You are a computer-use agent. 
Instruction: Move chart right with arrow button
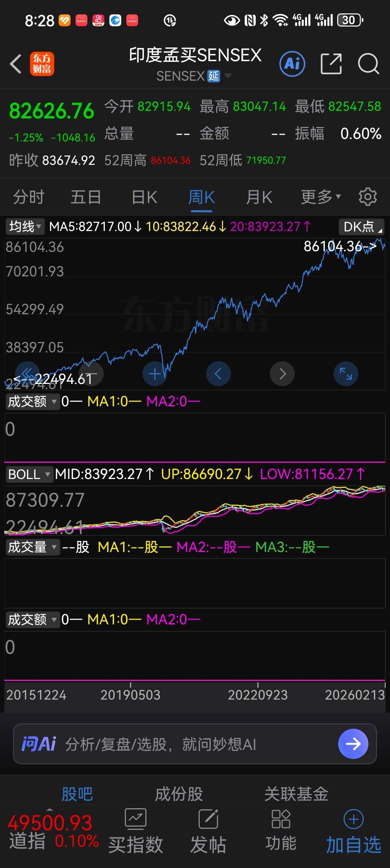pyautogui.click(x=282, y=374)
